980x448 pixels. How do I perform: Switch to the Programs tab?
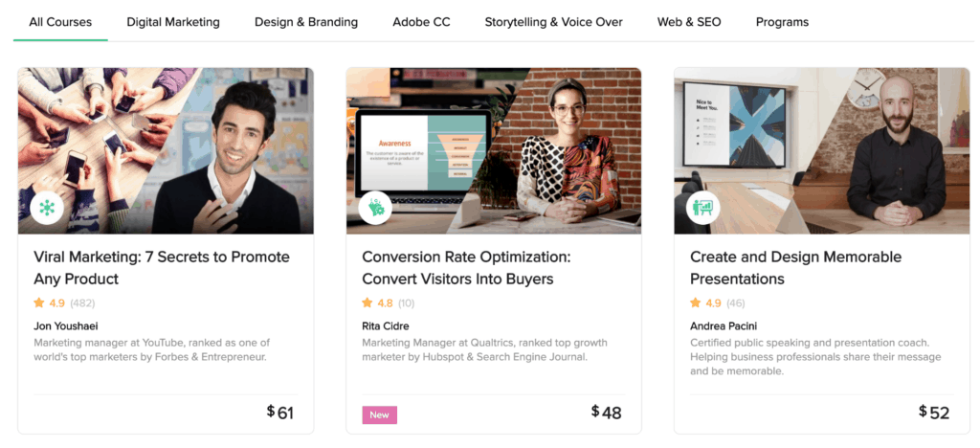tap(782, 22)
